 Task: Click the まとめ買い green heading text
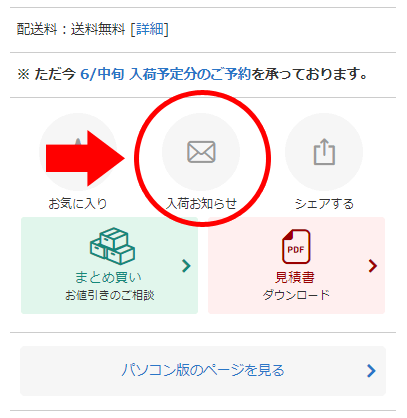(x=109, y=277)
